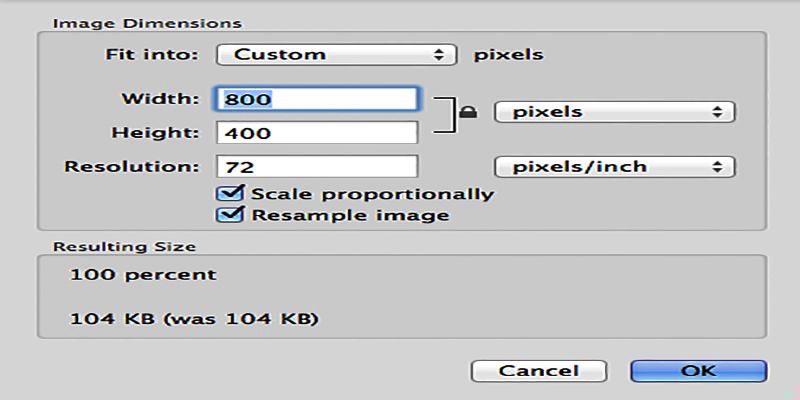Click the arrows on the pixels unit popup
800x400 pixels.
717,112
